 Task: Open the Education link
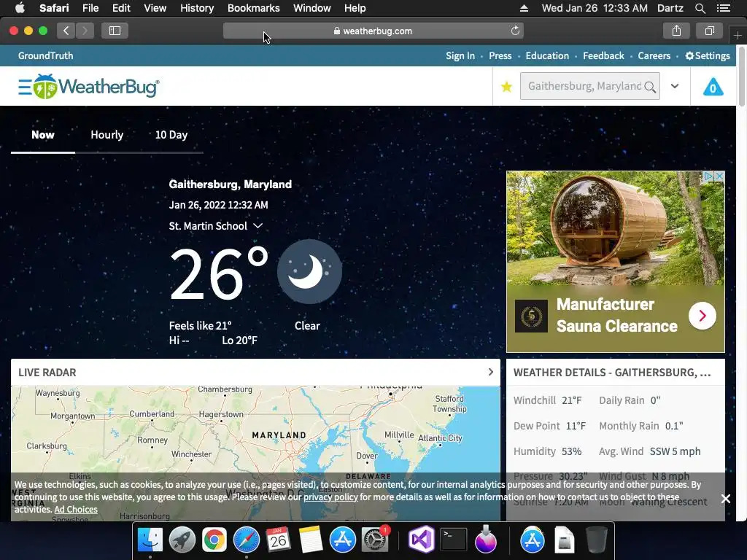click(x=547, y=55)
